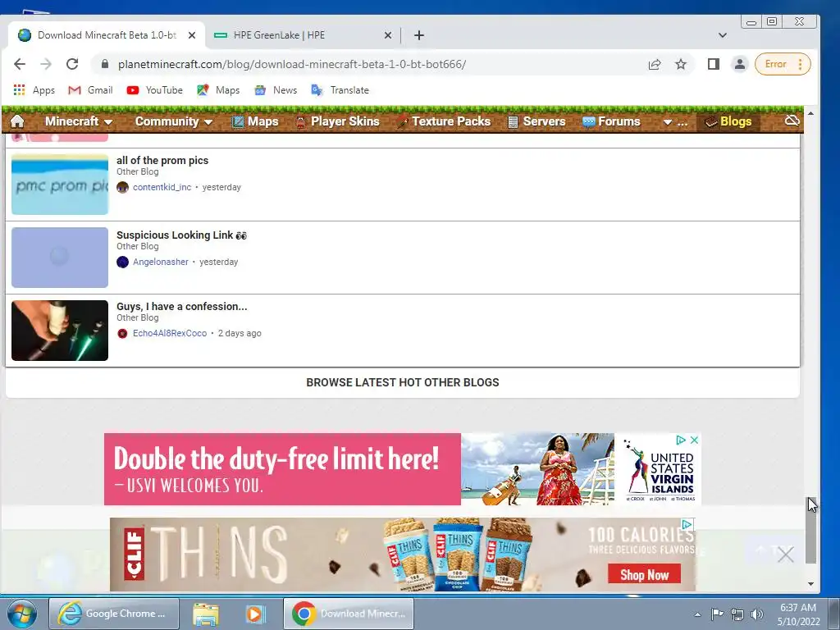
Task: Open the 'Suspicious Looking Link' blog
Action: tap(181, 235)
